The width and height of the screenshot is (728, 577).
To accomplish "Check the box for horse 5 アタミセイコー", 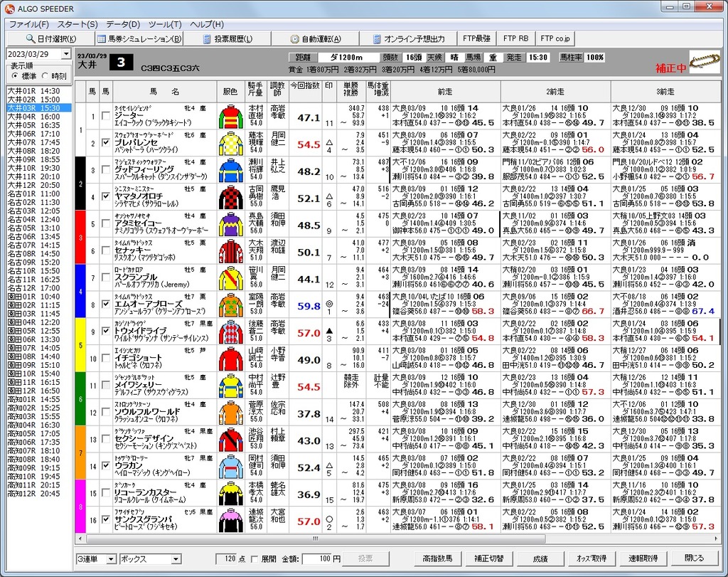I will (106, 223).
